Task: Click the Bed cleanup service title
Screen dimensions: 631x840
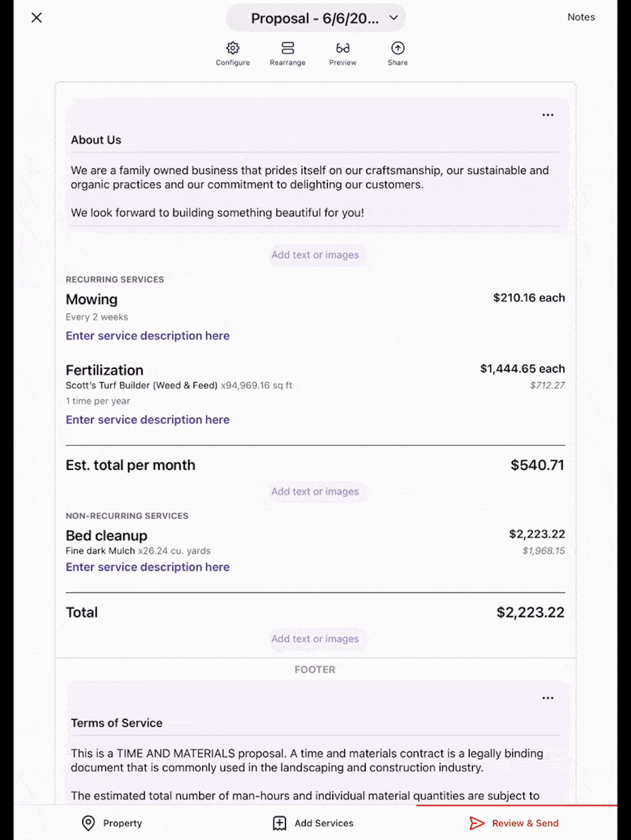Action: 106,535
